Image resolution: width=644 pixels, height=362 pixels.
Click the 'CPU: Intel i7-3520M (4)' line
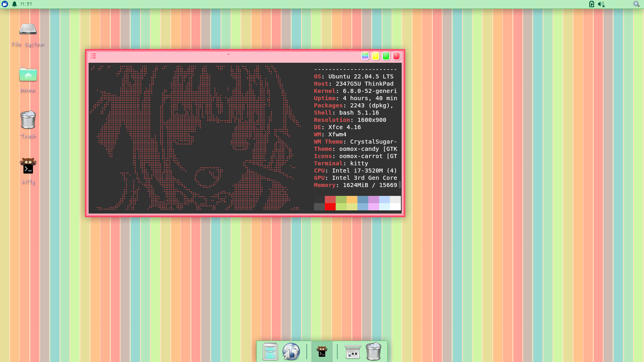pyautogui.click(x=355, y=171)
